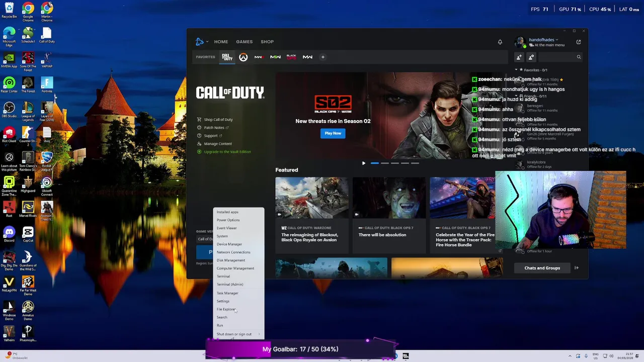
Task: Select the second banner carousel indicator
Action: 385,163
